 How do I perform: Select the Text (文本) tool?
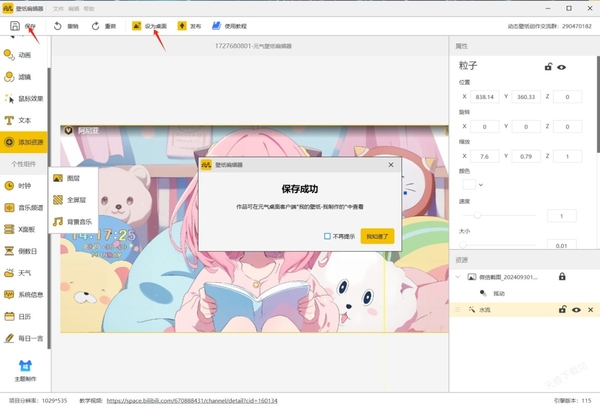(24, 121)
